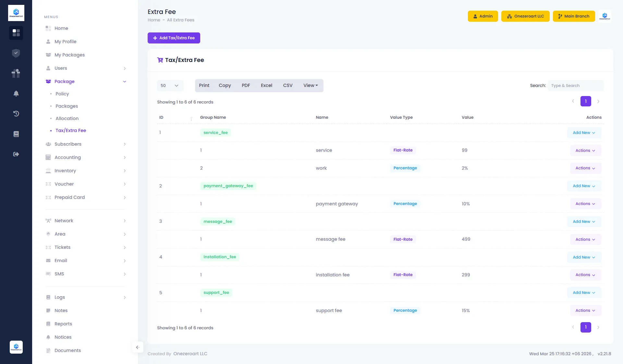The height and width of the screenshot is (364, 623).
Task: Click the gift box icon in rail
Action: (x=16, y=73)
